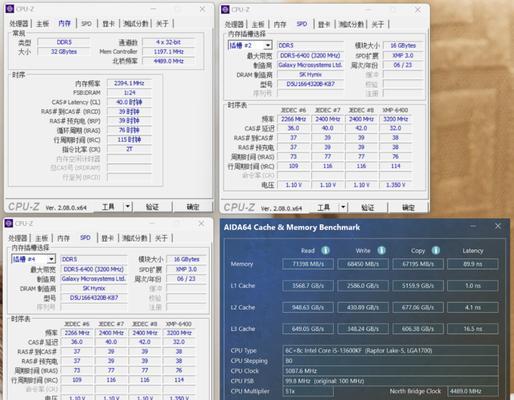The width and height of the screenshot is (514, 400).
Task: Click the 确定 button in the memory timings window
Action: pyautogui.click(x=193, y=207)
